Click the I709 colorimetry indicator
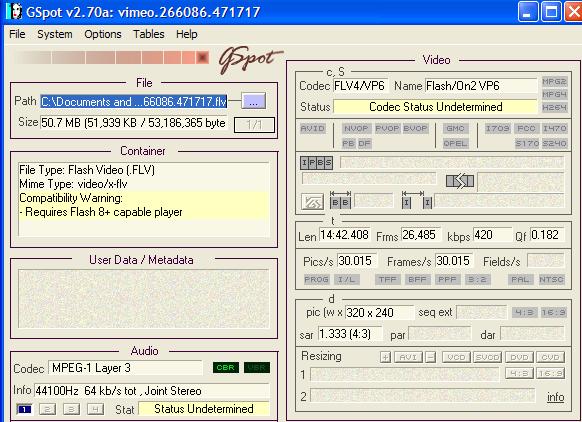 click(497, 128)
